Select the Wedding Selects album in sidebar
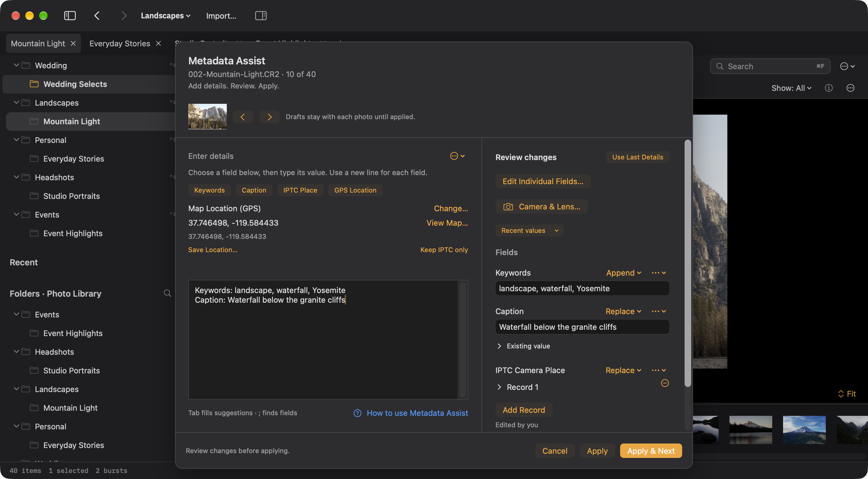 point(89,84)
